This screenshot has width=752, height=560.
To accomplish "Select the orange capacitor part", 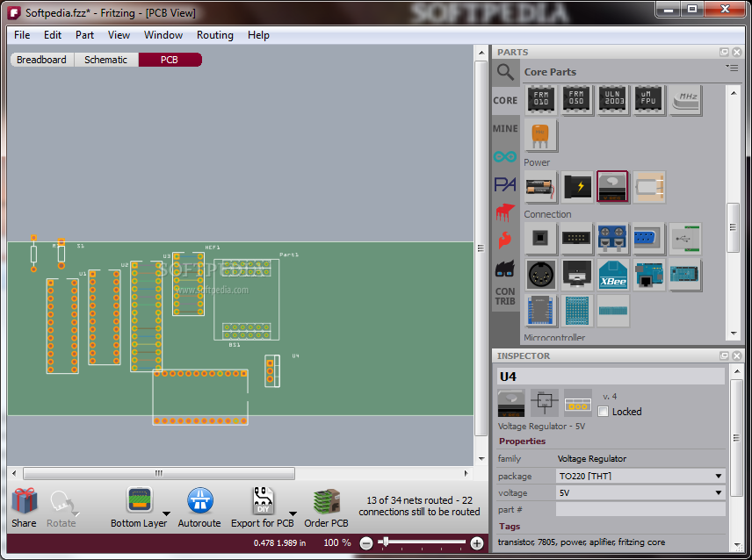I will point(540,135).
